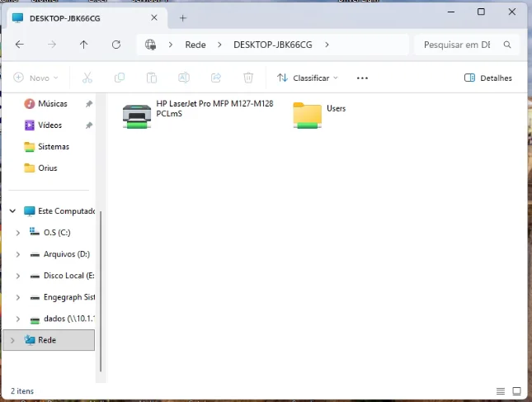Viewport: 532px width, 402px height.
Task: Expand the Disco Local (E:) node
Action: click(18, 276)
